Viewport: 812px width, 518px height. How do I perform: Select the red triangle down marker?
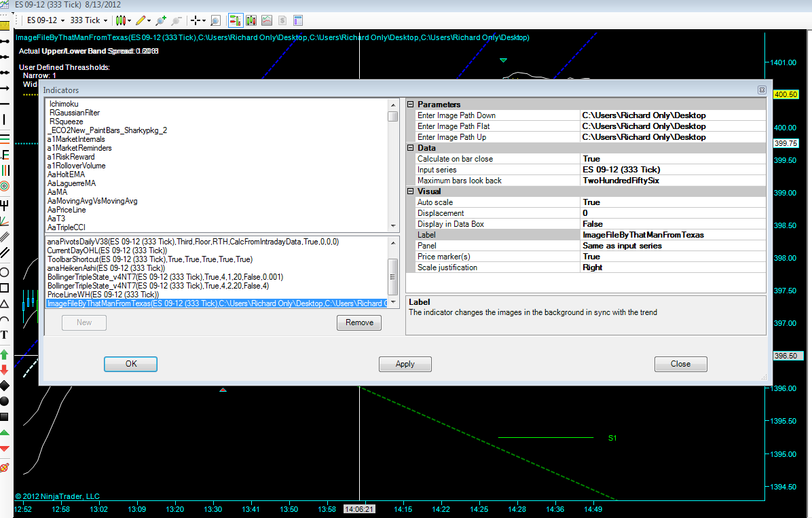[5, 449]
